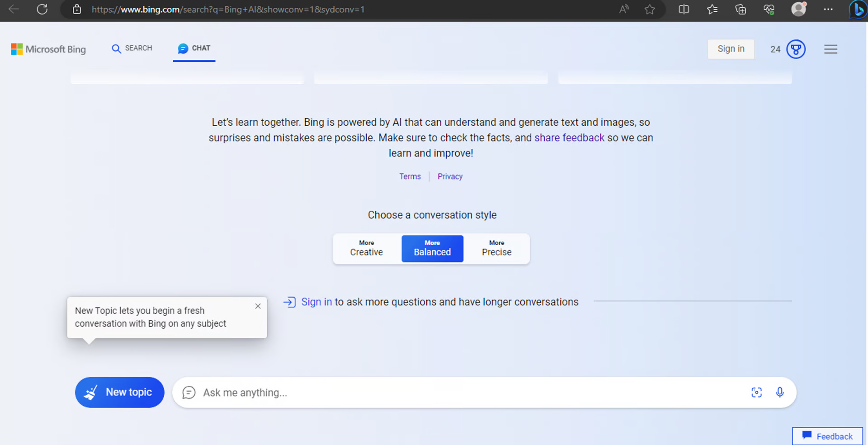Select the More Creative conversation style
The image size is (868, 445).
point(366,249)
